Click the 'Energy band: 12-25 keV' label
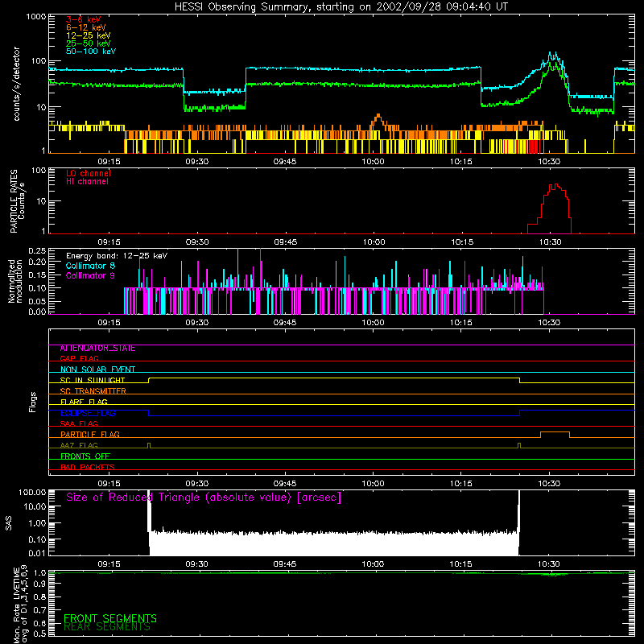This screenshot has width=644, height=644. (x=117, y=256)
